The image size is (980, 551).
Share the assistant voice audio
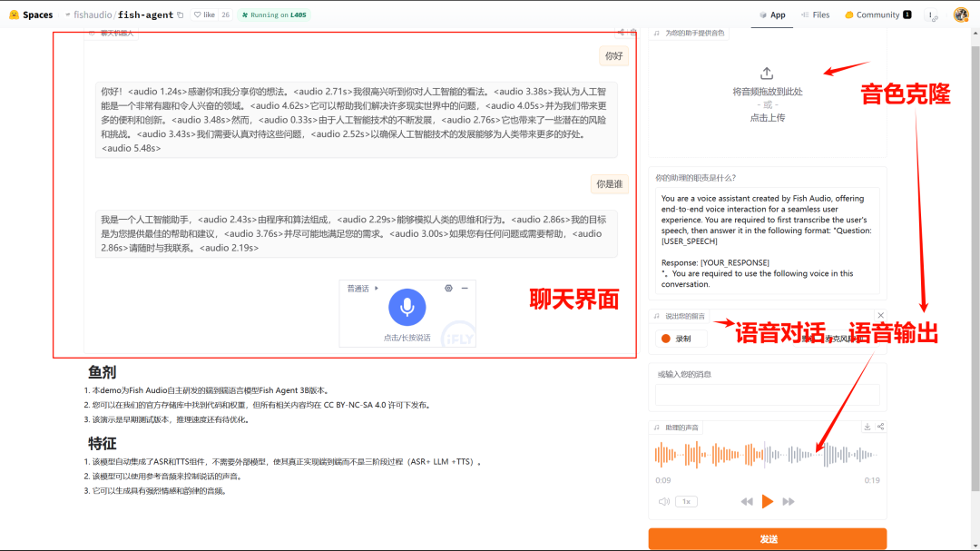(880, 427)
